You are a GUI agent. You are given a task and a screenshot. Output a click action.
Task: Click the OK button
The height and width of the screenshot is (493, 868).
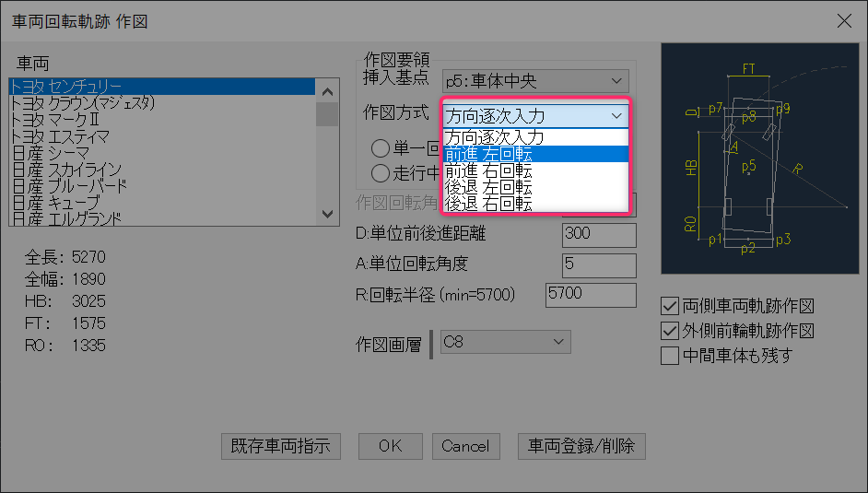click(x=391, y=446)
